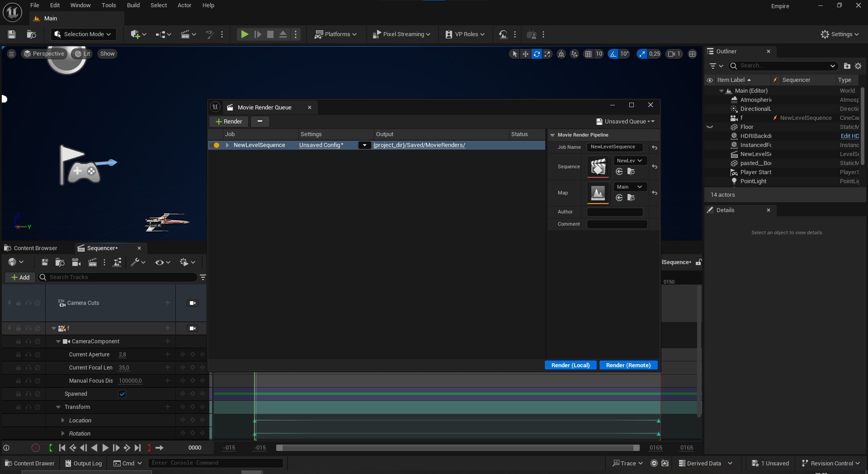This screenshot has height=474, width=868.
Task: Open the VP Roles dropdown
Action: click(465, 34)
